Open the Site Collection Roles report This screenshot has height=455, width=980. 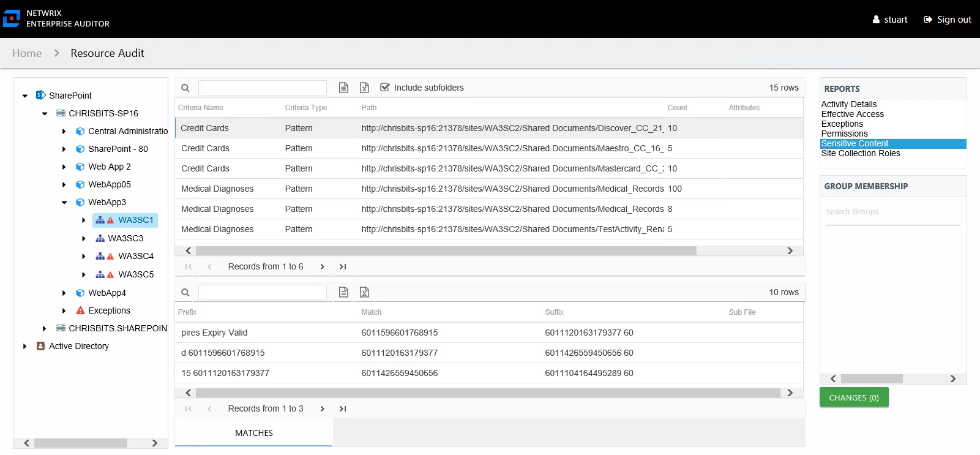tap(861, 153)
